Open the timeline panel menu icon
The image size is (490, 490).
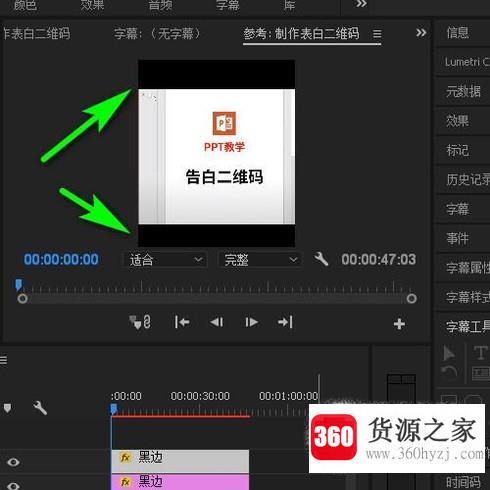[x=3, y=360]
